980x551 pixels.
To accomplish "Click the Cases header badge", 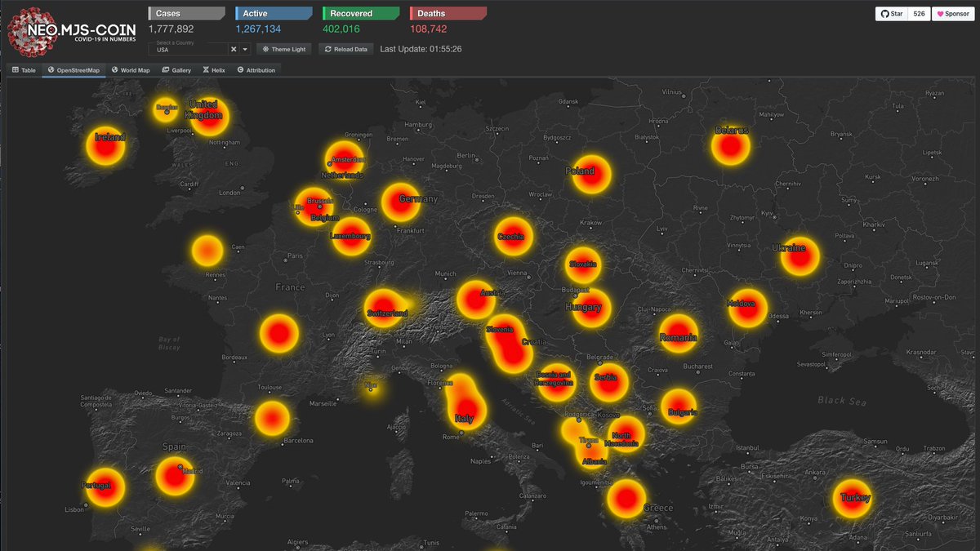I will click(x=186, y=13).
